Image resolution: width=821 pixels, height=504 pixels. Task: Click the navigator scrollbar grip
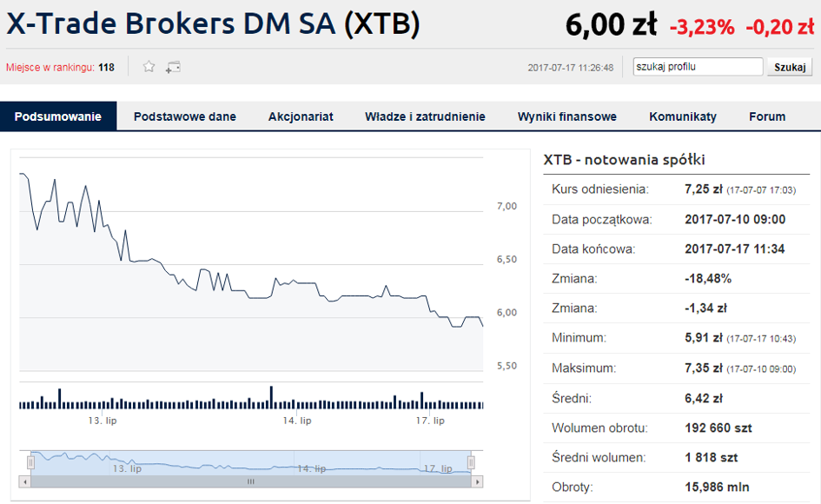(251, 481)
